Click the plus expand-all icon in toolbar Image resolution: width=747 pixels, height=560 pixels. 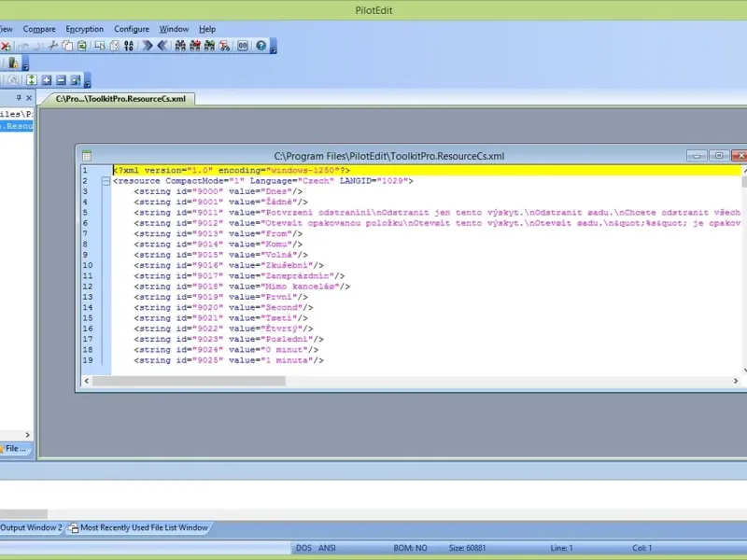(46, 80)
